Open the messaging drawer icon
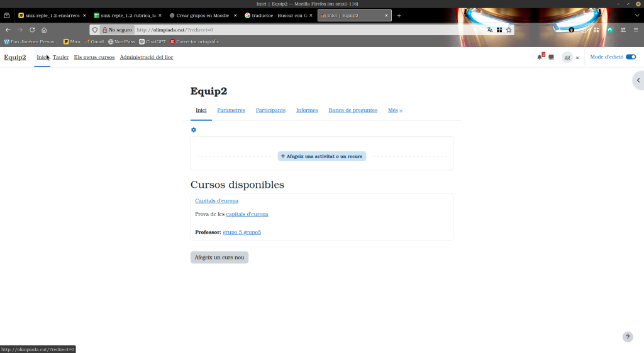644x353 pixels. tap(551, 57)
